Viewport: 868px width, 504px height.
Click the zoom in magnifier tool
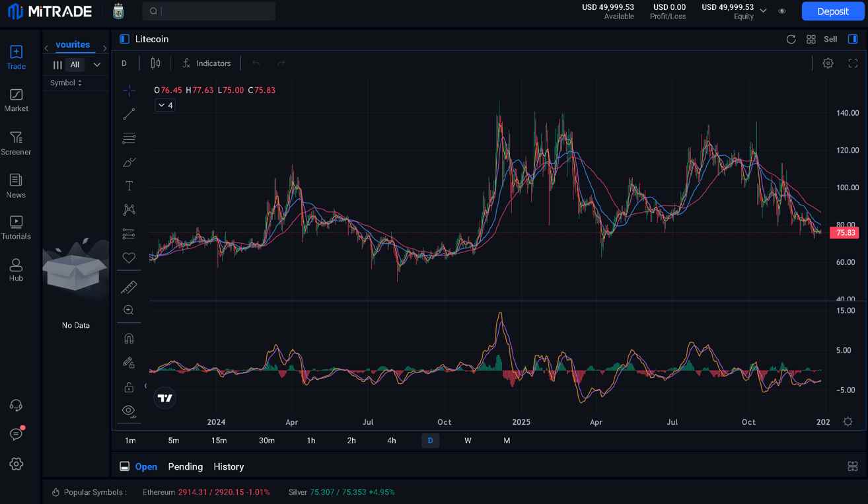(129, 310)
